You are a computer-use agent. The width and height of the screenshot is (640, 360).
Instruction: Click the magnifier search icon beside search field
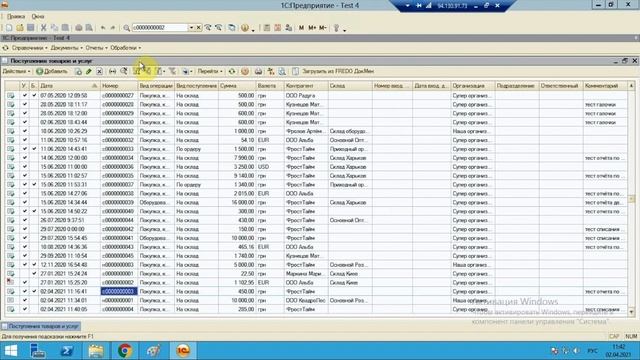click(127, 28)
